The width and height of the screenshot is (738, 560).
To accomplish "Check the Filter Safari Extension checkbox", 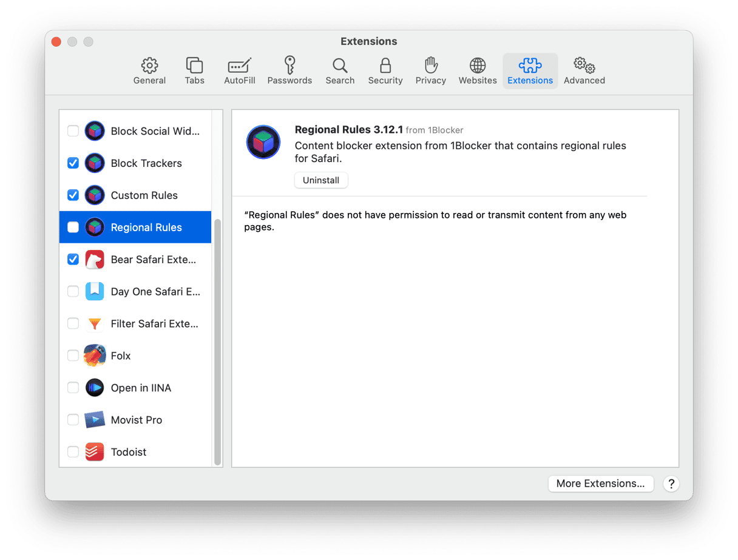I will point(73,324).
